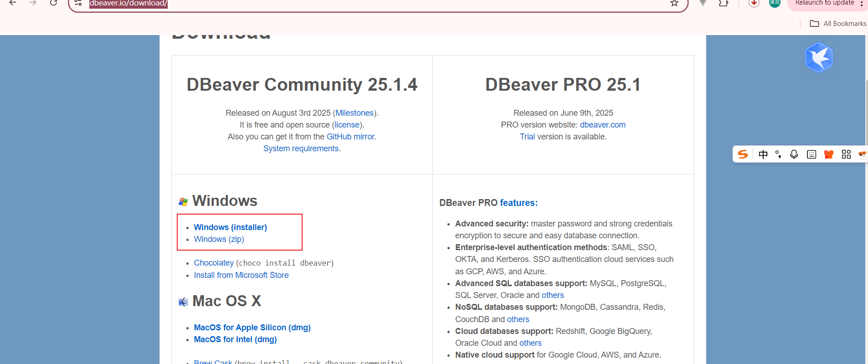
Task: Open the All Bookmarks folder
Action: 838,24
